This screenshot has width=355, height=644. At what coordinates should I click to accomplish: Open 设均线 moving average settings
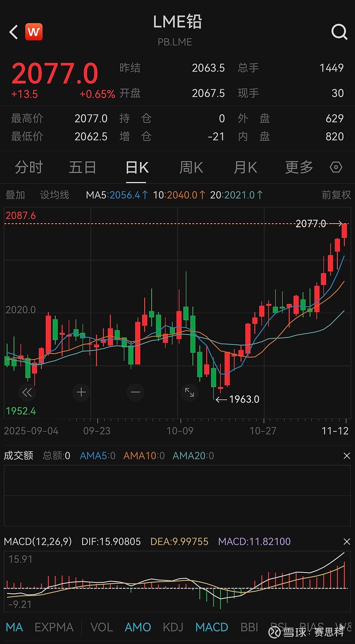pos(55,195)
